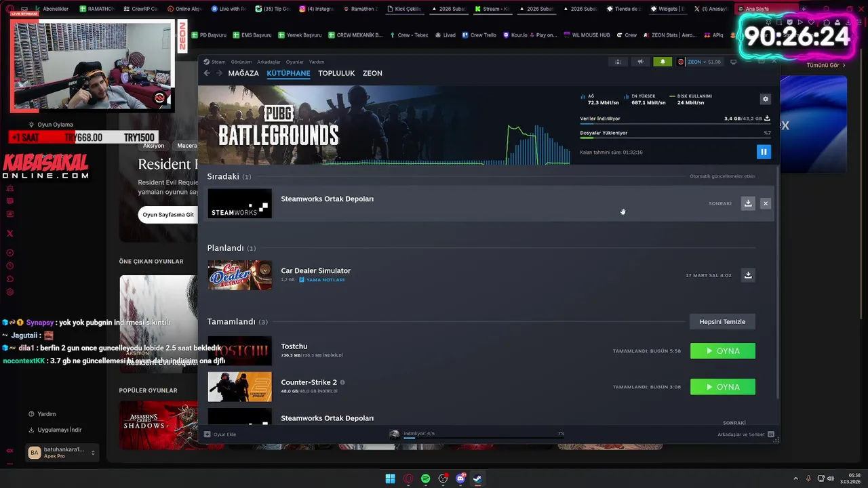
Task: Open Arkadaşlar ve Sohbet
Action: [x=746, y=434]
